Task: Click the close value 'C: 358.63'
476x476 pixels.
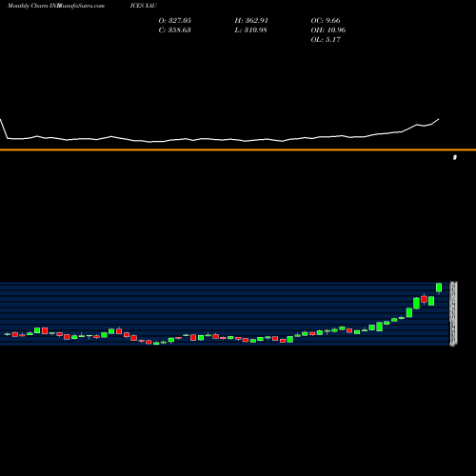Action: pos(175,30)
